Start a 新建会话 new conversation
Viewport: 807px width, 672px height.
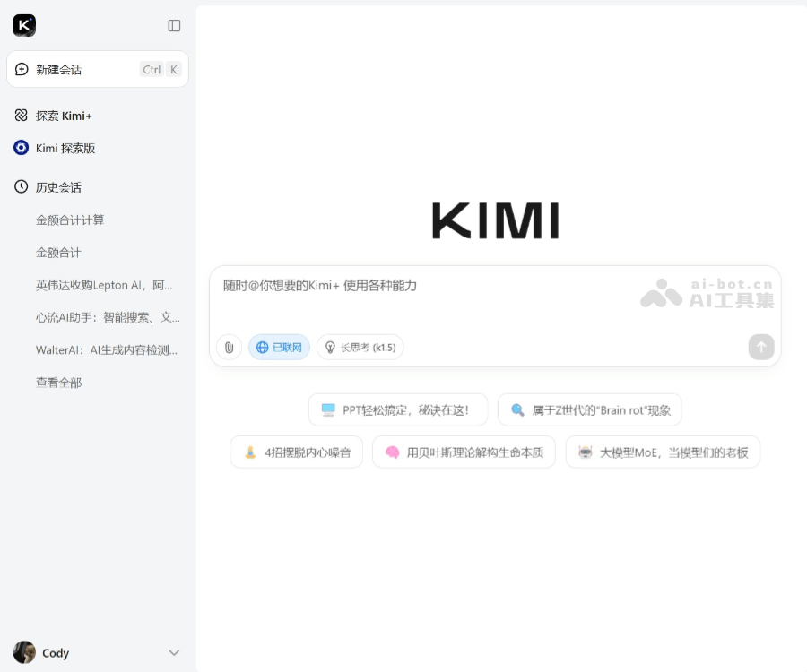(58, 69)
